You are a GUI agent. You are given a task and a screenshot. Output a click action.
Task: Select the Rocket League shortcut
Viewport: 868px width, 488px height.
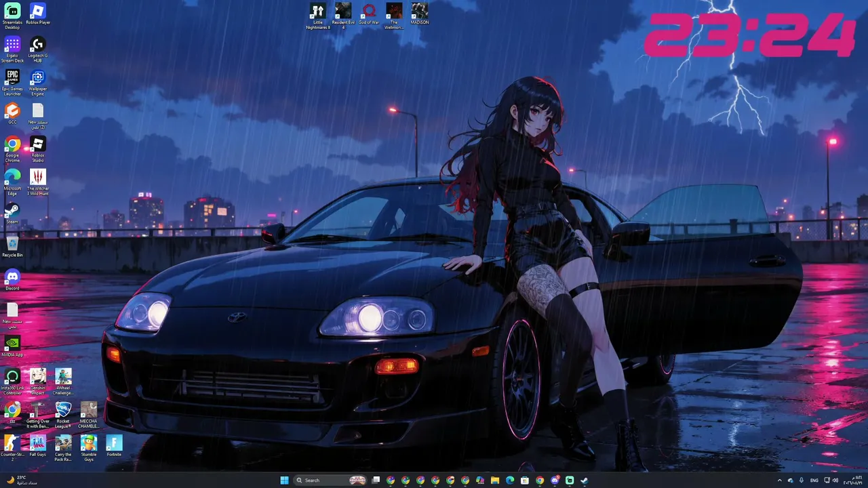tap(63, 415)
